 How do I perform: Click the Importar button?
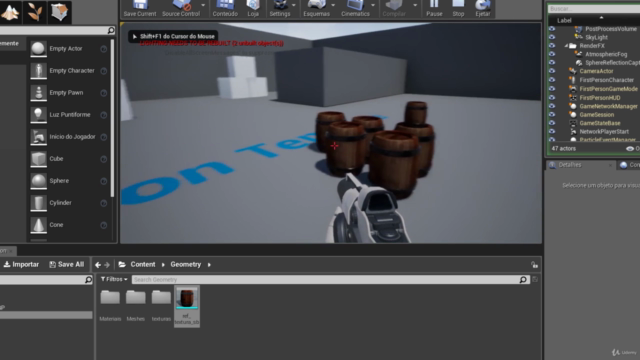point(21,264)
